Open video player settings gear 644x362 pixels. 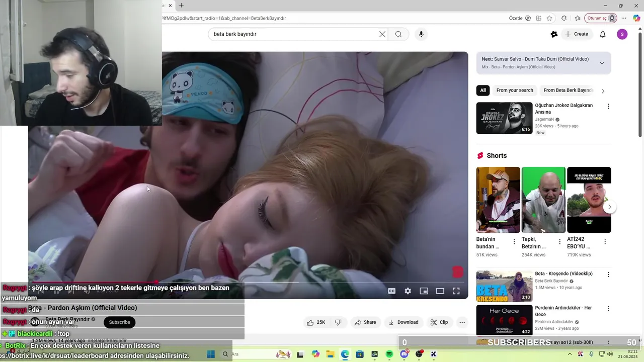tap(408, 291)
